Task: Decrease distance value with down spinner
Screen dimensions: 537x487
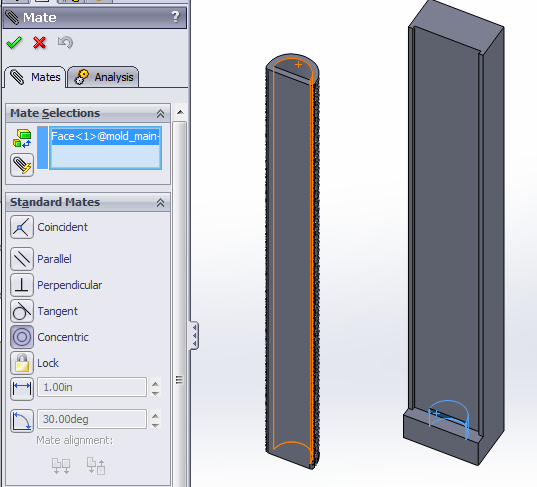Action: pos(155,393)
